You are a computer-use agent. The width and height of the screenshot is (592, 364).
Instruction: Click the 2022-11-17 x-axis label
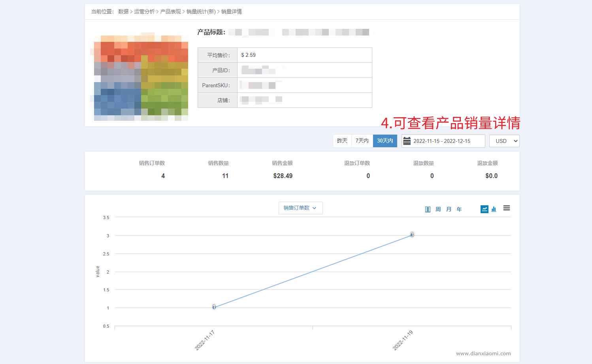[205, 340]
